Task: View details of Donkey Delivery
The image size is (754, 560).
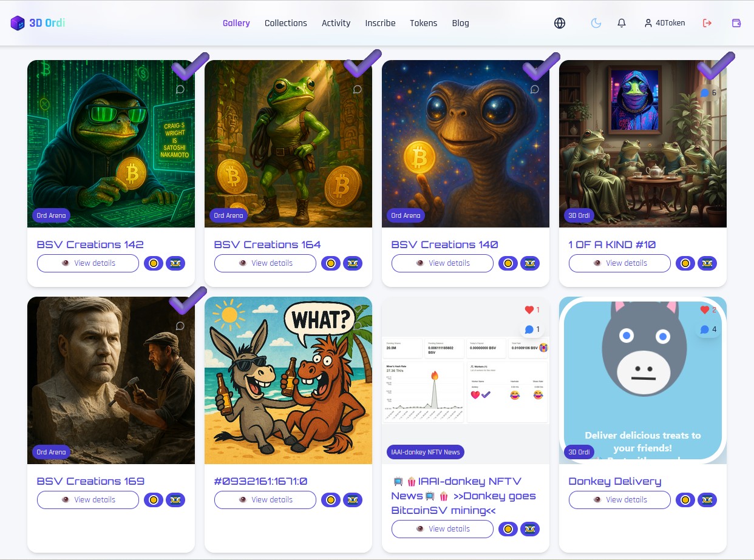Action: point(620,500)
